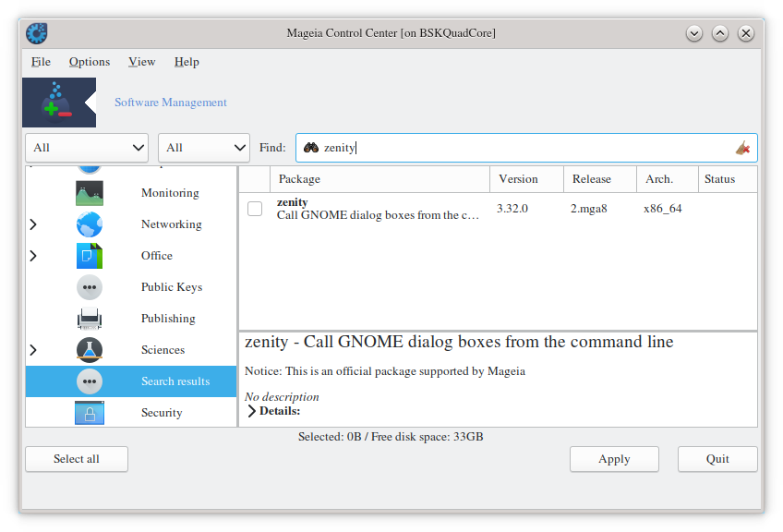Click version cell 3.32.0

[x=512, y=209]
